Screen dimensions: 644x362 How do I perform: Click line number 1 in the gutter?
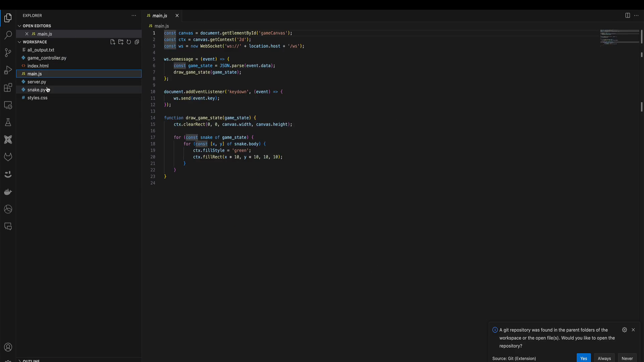pos(154,33)
